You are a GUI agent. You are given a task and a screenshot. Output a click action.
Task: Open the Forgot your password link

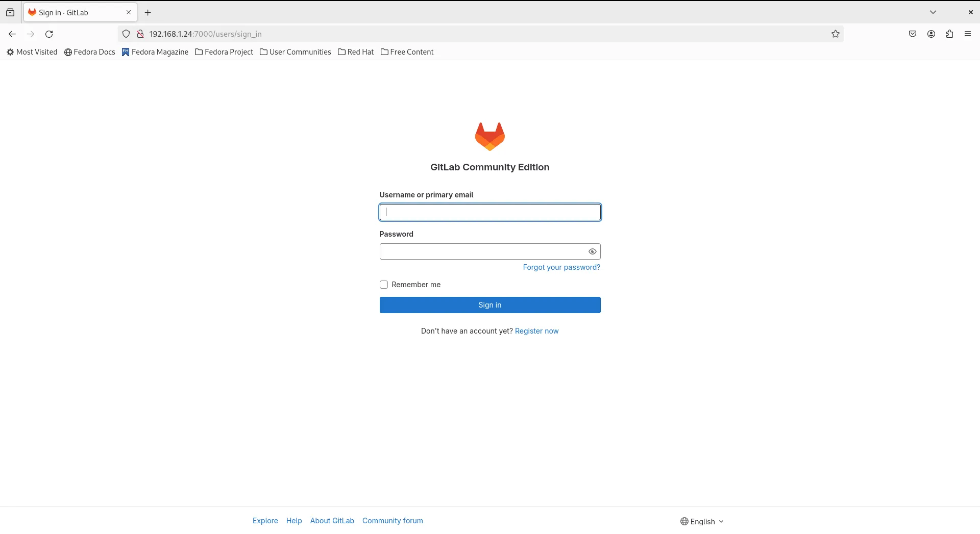pos(561,267)
